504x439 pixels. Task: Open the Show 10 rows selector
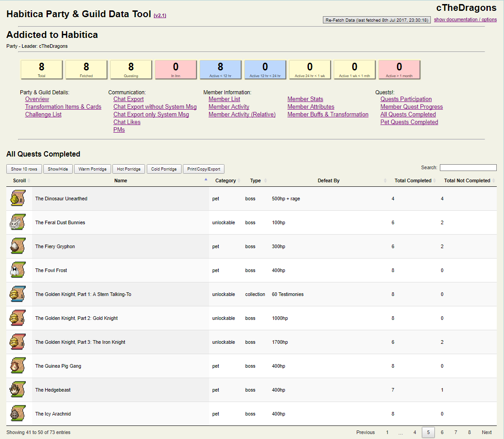point(23,169)
